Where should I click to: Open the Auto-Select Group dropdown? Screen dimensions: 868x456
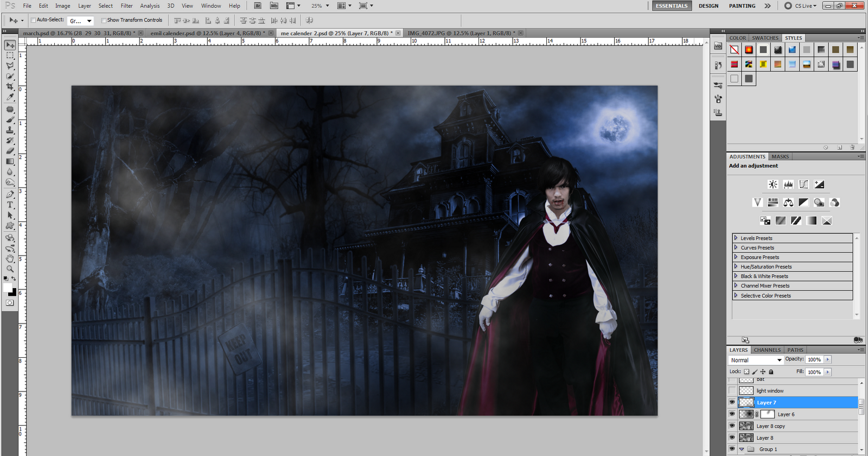(x=81, y=21)
